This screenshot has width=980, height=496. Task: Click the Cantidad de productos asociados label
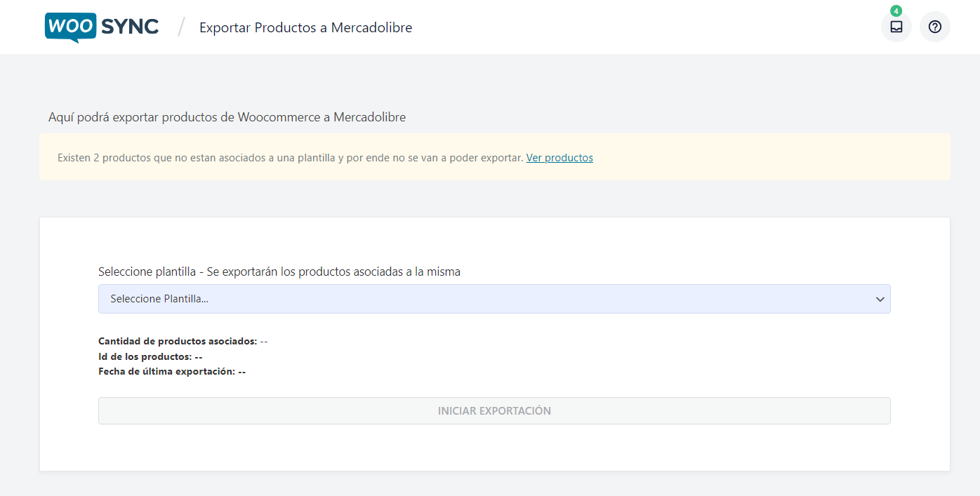178,342
